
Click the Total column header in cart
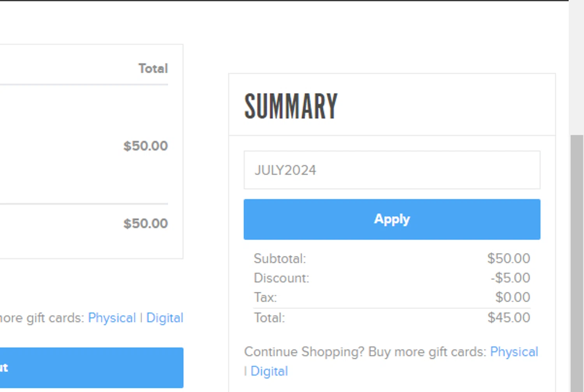click(153, 69)
